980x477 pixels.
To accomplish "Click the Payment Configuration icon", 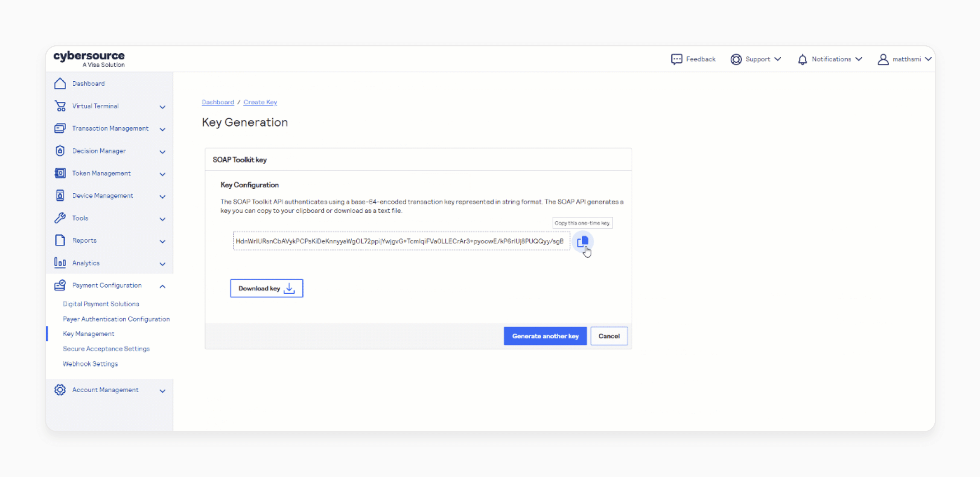I will 60,285.
